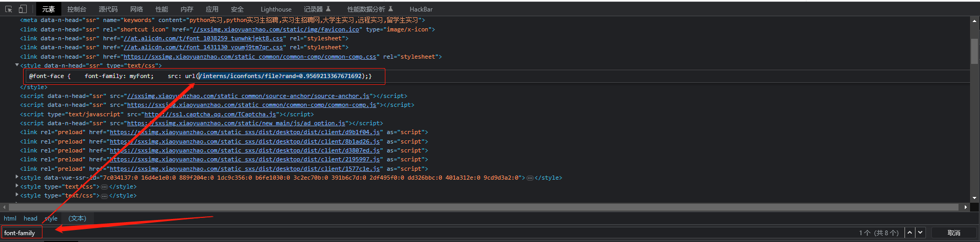Expand the first collapsed style type=text/css node
Image resolution: width=980 pixels, height=242 pixels.
point(17,186)
